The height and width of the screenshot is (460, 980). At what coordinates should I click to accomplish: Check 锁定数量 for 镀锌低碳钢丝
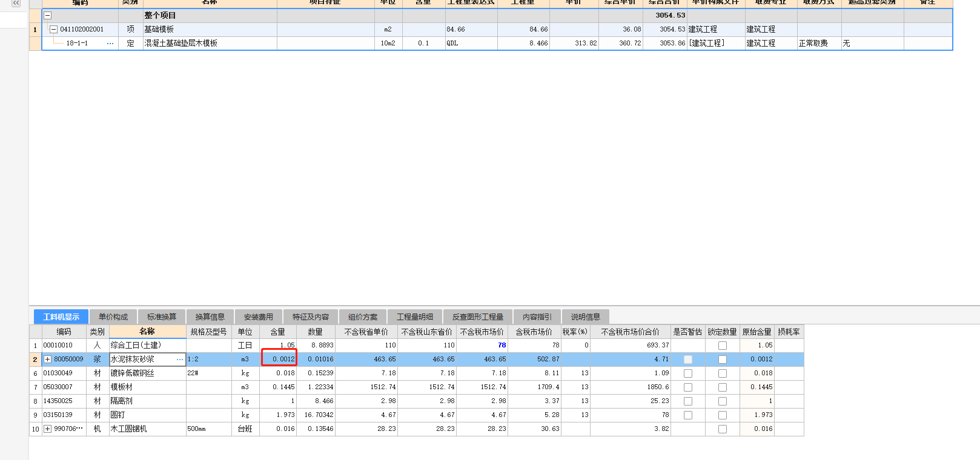click(x=723, y=373)
